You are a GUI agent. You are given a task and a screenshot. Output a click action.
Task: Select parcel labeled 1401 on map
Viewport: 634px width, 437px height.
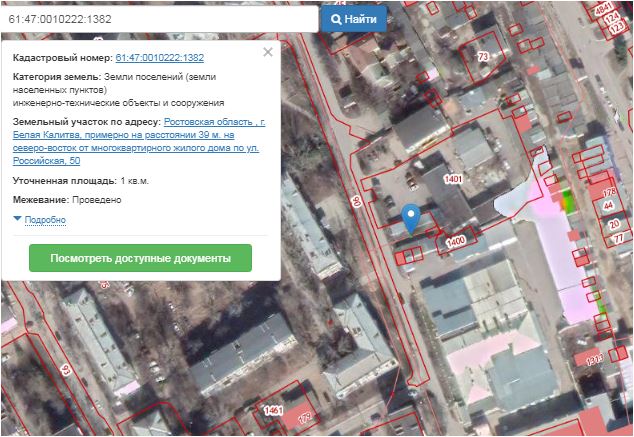tap(452, 179)
